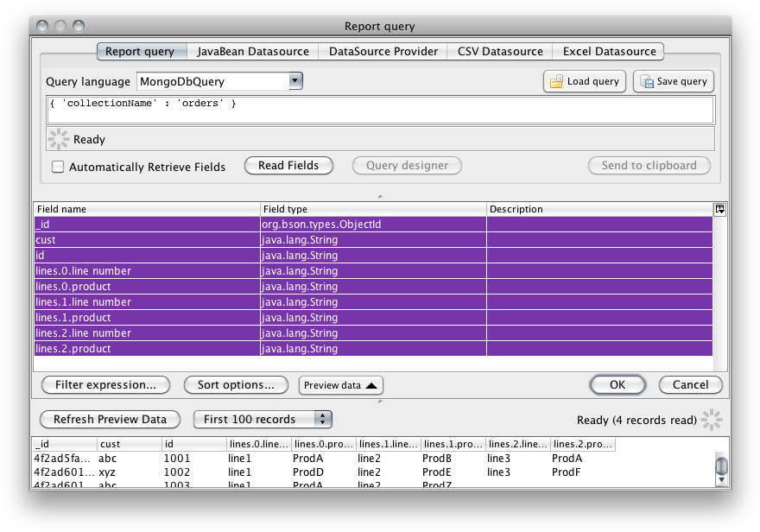Screen dimensions: 760x532
Task: Switch to the Excel Datasource tab
Action: pyautogui.click(x=608, y=51)
